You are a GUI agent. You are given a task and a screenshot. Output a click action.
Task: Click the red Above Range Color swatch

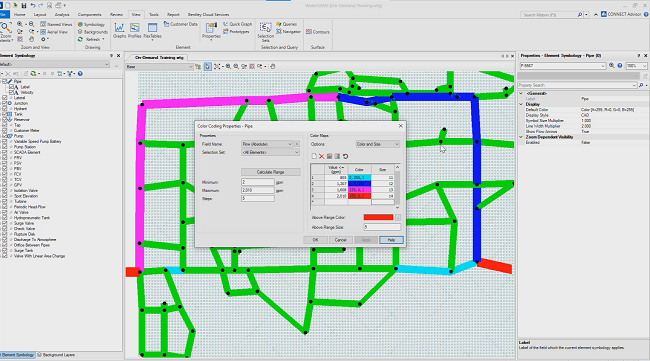pyautogui.click(x=378, y=218)
